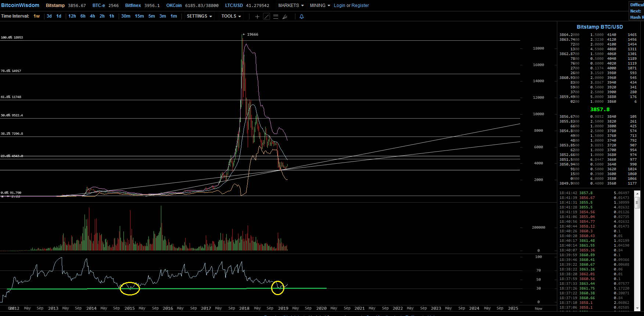644x316 pixels.
Task: Click the Bitstamp price 3856.67 in header
Action: click(x=77, y=6)
